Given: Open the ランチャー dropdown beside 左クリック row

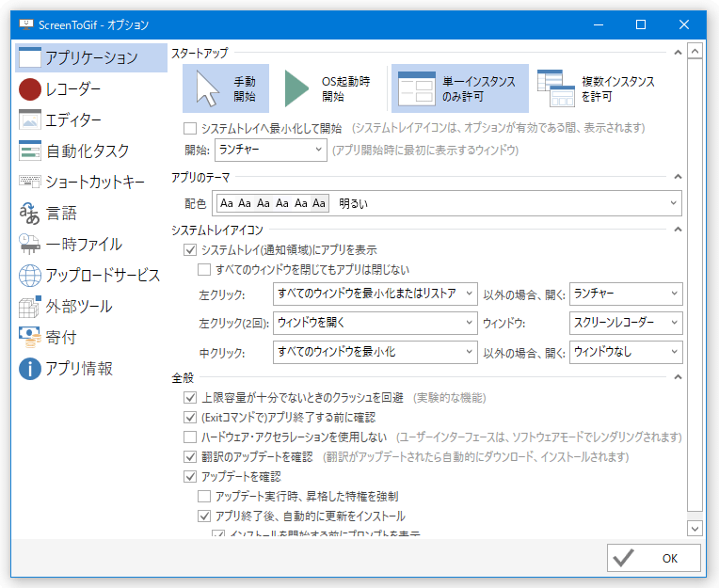Looking at the screenshot, I should [x=626, y=294].
